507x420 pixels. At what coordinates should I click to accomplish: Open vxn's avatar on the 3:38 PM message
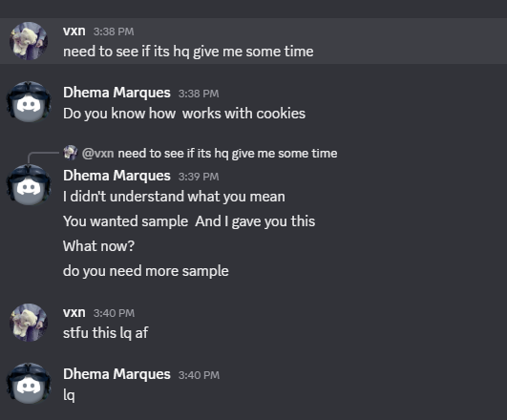29,41
